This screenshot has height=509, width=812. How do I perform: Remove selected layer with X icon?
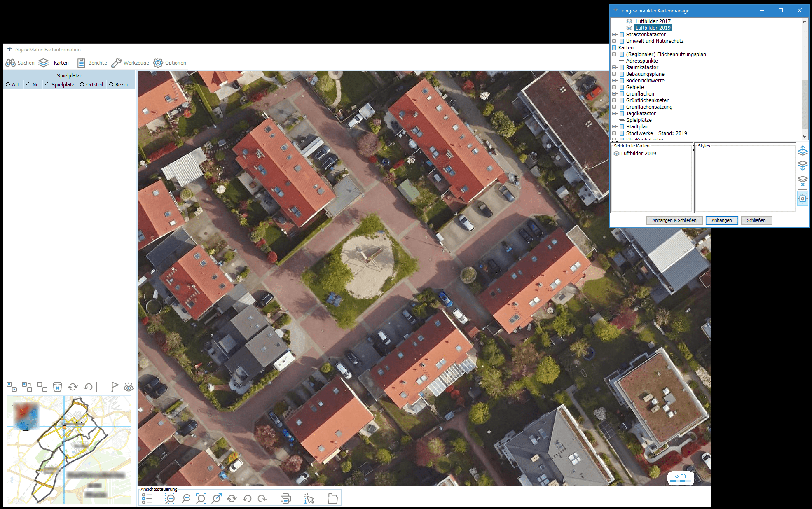[803, 181]
